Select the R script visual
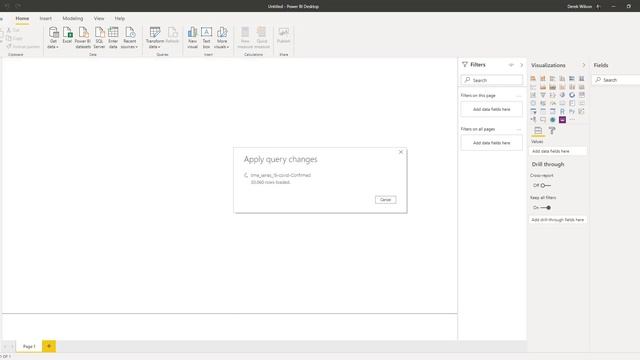640x360 pixels. pyautogui.click(x=562, y=111)
